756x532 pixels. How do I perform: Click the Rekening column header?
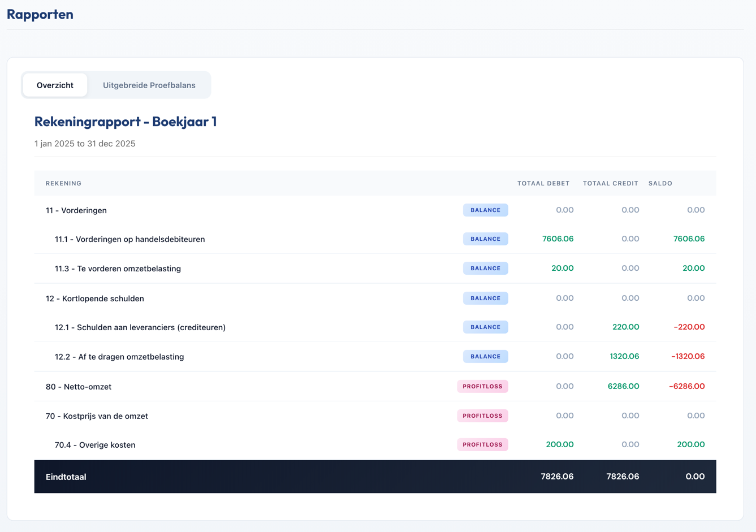coord(63,183)
